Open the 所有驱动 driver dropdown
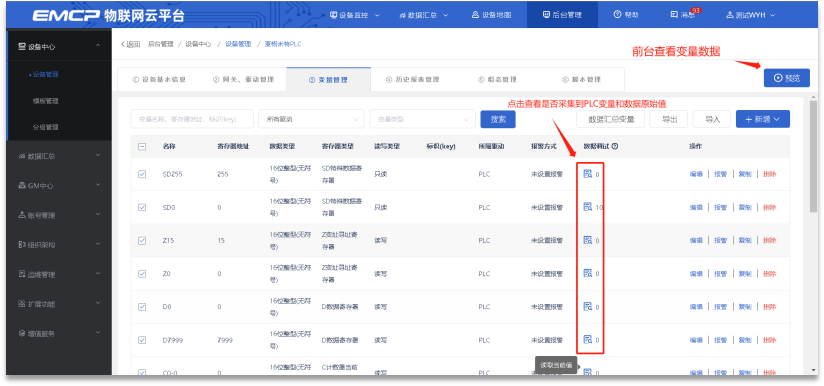Image resolution: width=824 pixels, height=386 pixels. (x=311, y=119)
